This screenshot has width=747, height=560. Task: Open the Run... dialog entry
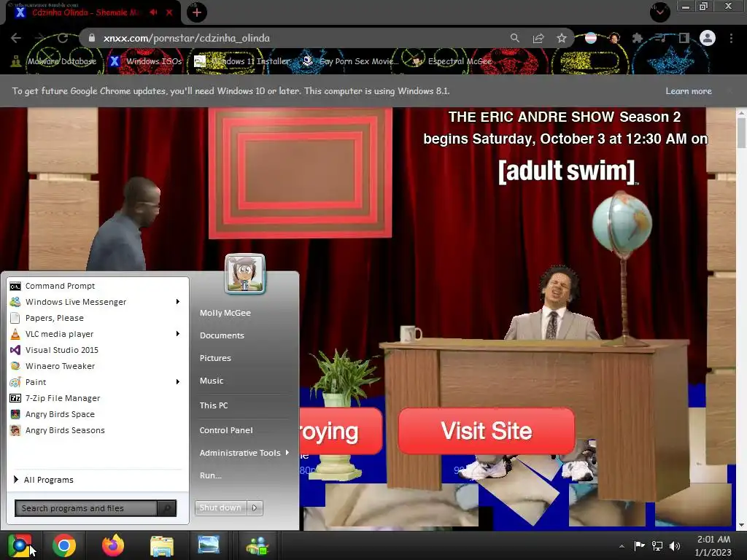211,475
